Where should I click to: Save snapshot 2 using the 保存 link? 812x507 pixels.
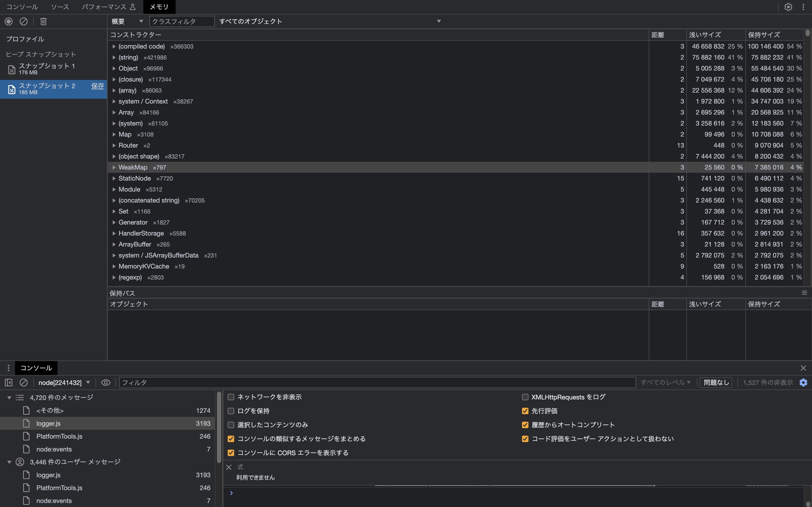[97, 86]
